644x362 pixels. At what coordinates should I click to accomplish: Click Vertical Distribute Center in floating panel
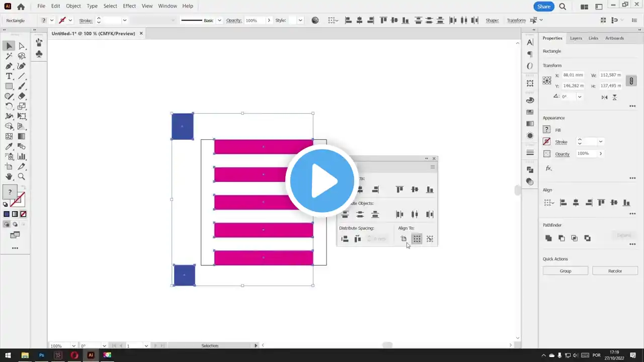coord(360,214)
